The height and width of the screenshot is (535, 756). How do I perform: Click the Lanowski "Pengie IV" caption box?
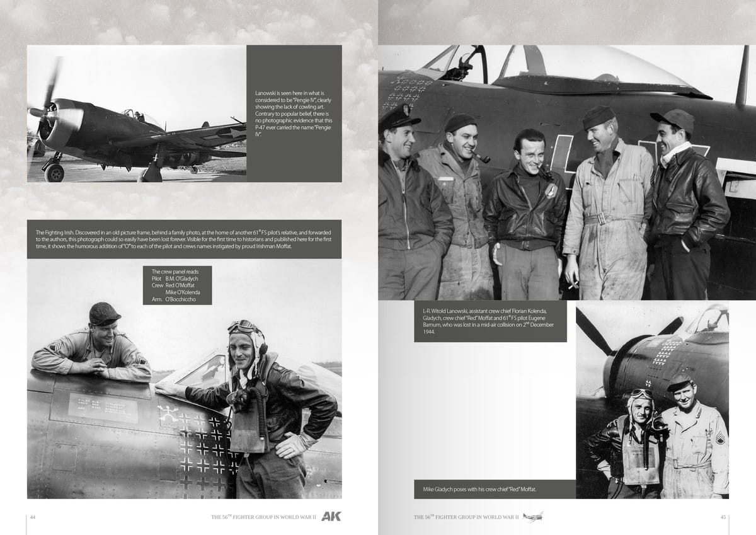tap(294, 113)
